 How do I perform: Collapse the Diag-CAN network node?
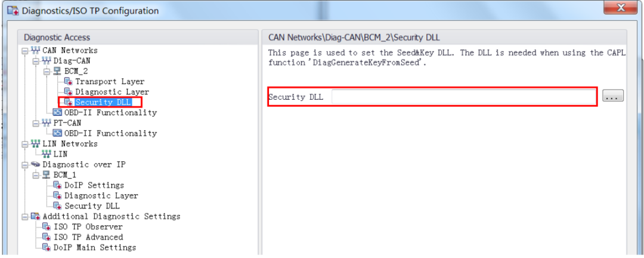click(x=36, y=60)
